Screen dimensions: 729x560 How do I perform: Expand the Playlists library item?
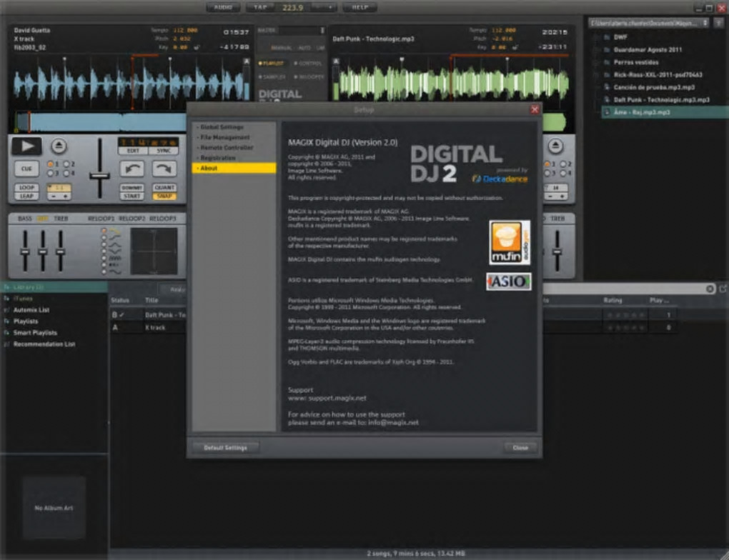(x=25, y=321)
